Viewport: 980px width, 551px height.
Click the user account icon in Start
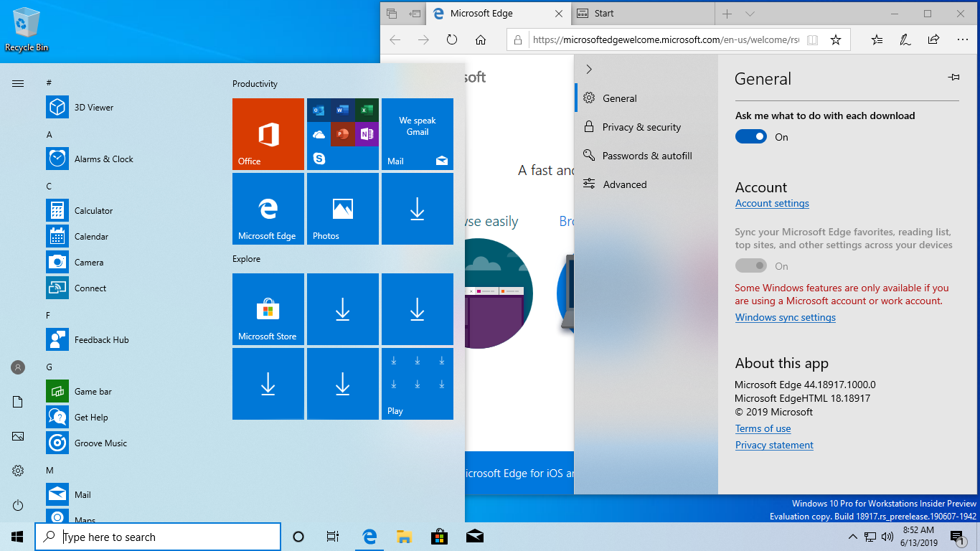point(18,367)
